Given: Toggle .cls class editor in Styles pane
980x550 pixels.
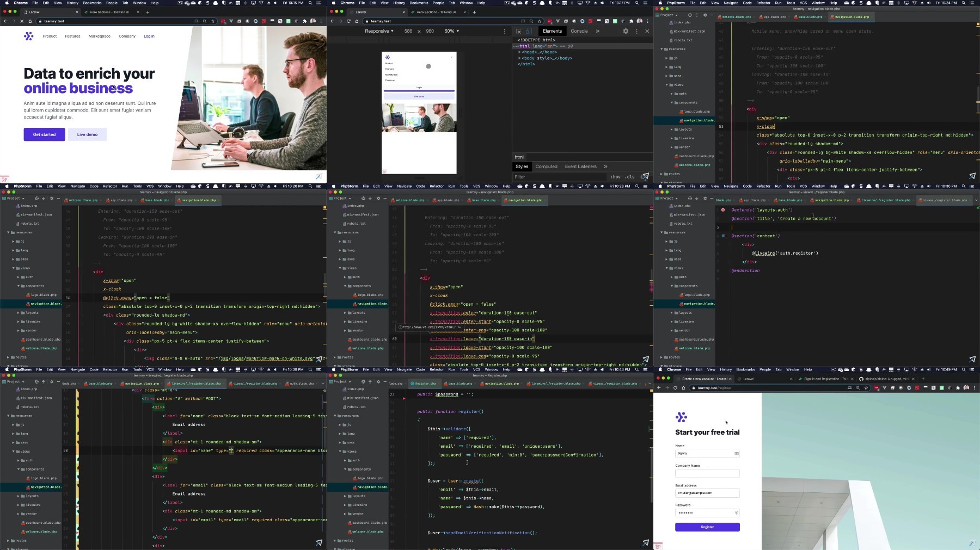Looking at the screenshot, I should point(630,177).
